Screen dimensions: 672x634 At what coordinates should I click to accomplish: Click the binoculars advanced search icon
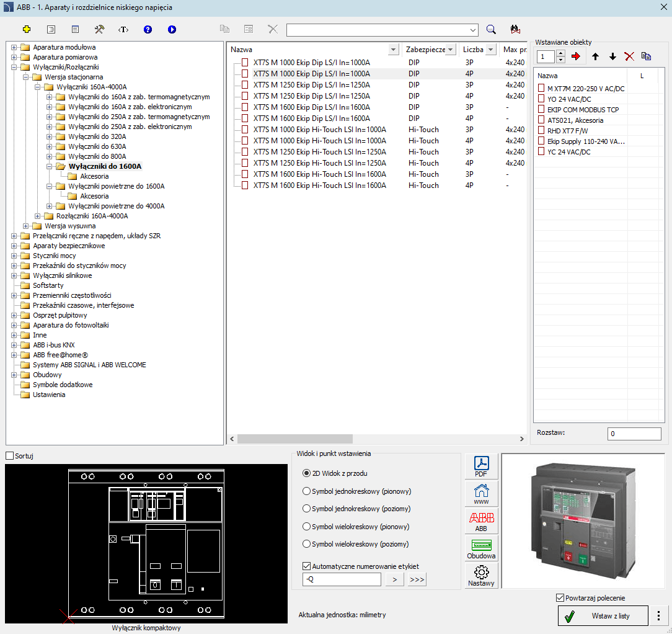pyautogui.click(x=516, y=29)
